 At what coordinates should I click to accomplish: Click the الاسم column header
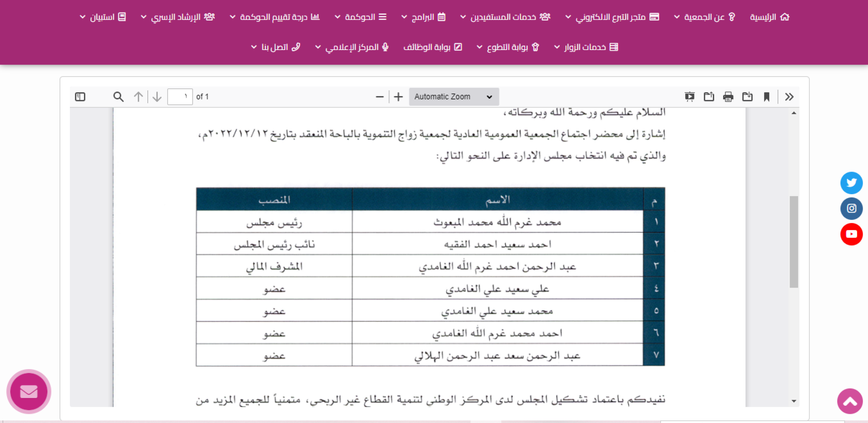[497, 200]
